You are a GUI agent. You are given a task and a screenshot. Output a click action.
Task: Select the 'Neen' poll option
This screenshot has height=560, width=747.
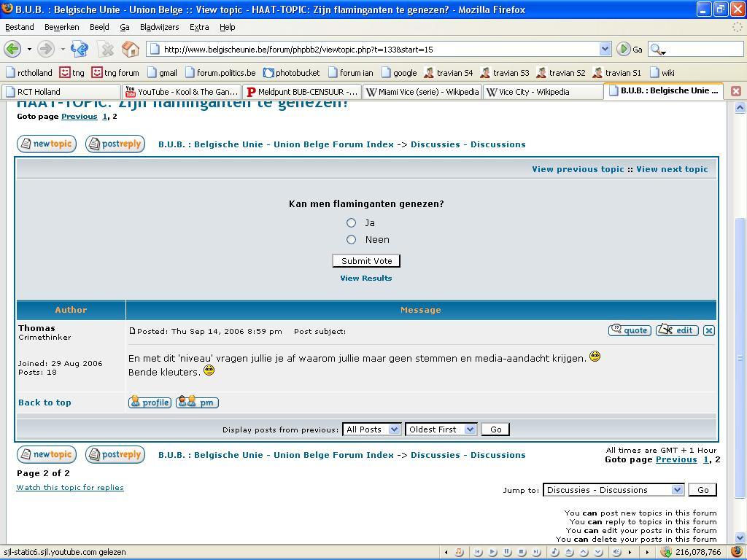click(x=351, y=239)
